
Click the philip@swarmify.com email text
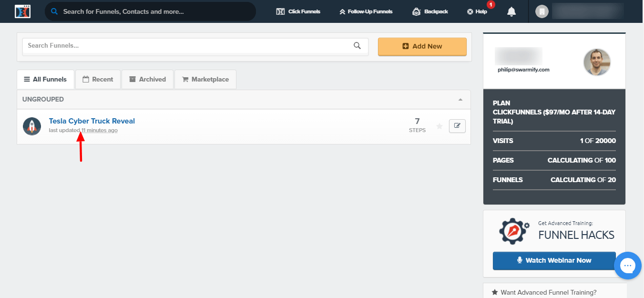coord(524,70)
